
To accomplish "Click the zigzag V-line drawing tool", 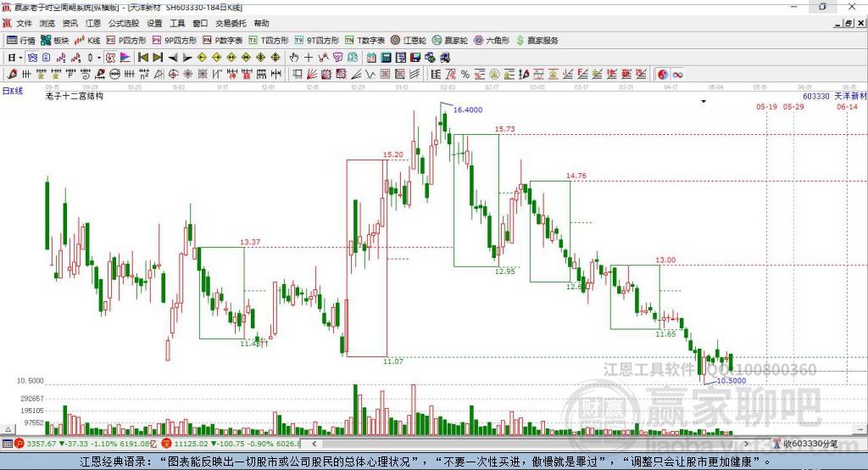I will tap(371, 75).
